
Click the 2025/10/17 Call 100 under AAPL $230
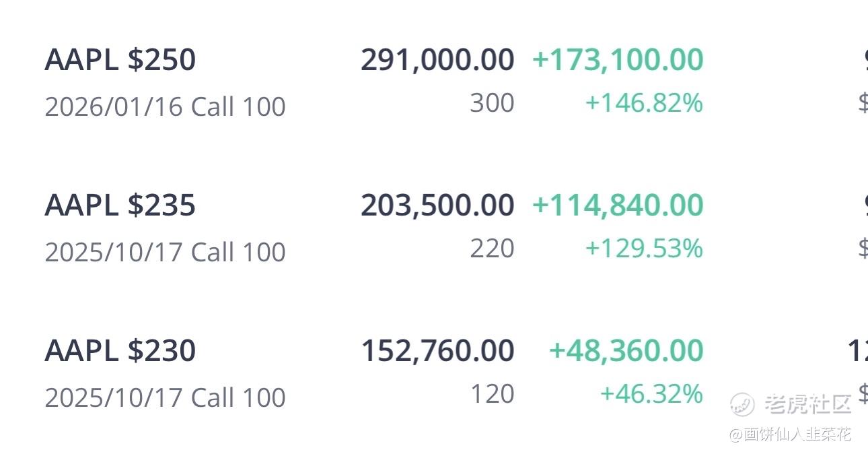[x=165, y=397]
